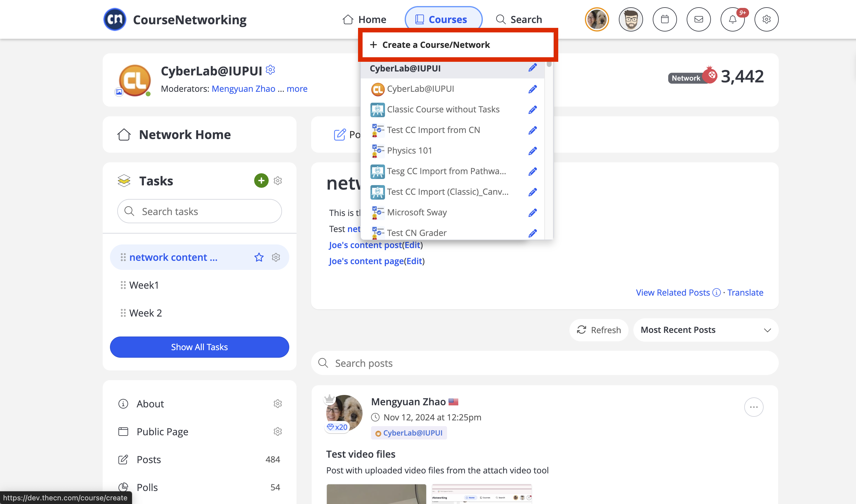Open second screenshot thumbnail in post
Viewport: 856px width, 504px height.
[x=481, y=494]
